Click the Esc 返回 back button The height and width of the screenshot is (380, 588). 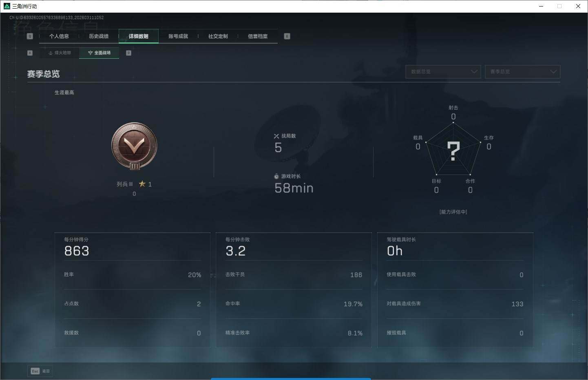click(x=40, y=371)
